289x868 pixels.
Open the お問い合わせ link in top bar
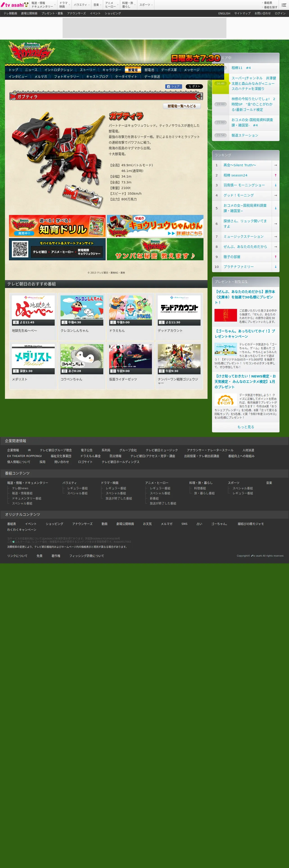click(x=262, y=14)
